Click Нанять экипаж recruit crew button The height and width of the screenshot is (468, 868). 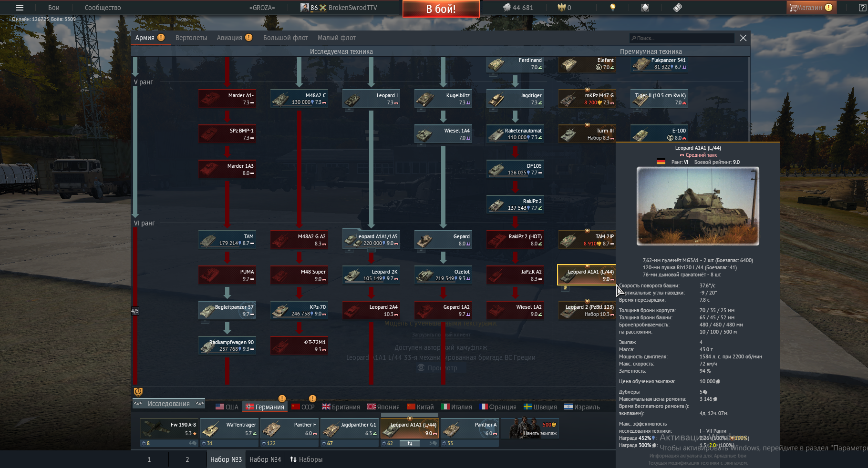[x=530, y=428]
